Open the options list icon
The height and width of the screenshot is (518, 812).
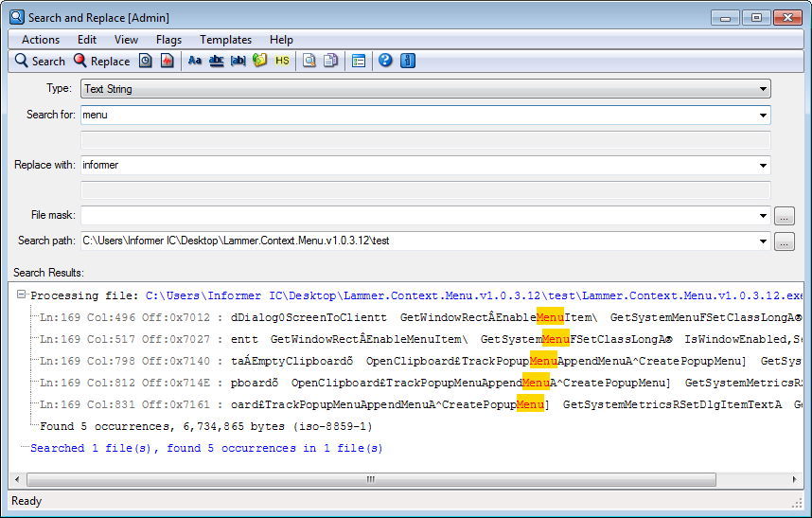(x=359, y=62)
